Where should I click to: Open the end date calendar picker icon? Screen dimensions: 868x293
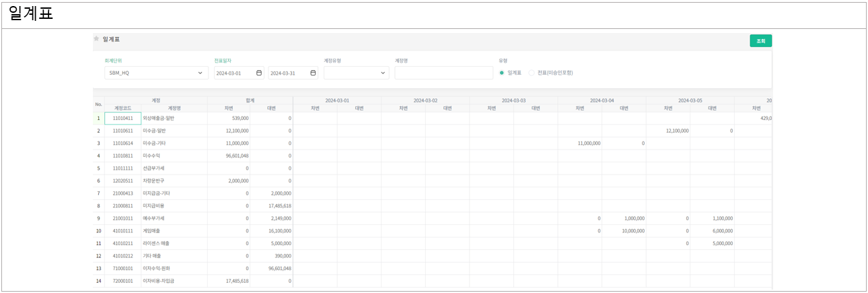pyautogui.click(x=313, y=73)
